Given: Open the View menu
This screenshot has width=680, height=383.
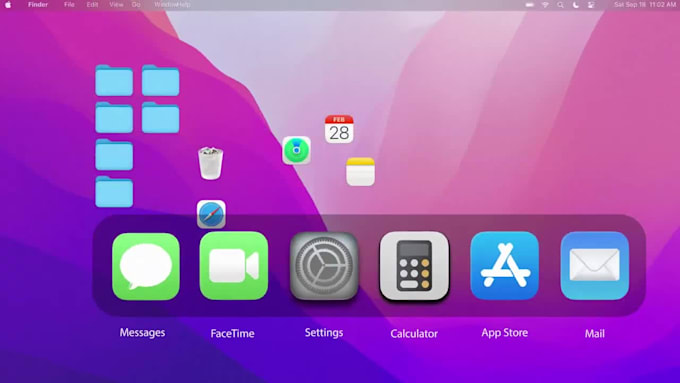Looking at the screenshot, I should [x=116, y=5].
